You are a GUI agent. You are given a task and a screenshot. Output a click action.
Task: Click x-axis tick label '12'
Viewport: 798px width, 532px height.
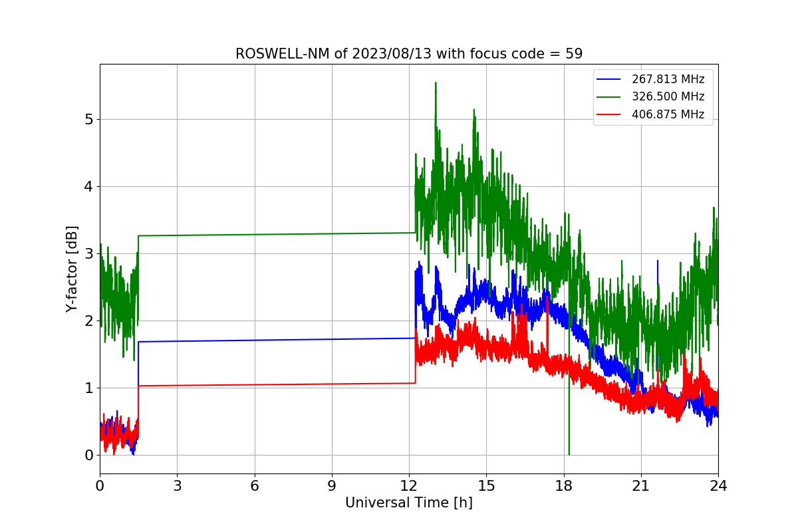409,486
